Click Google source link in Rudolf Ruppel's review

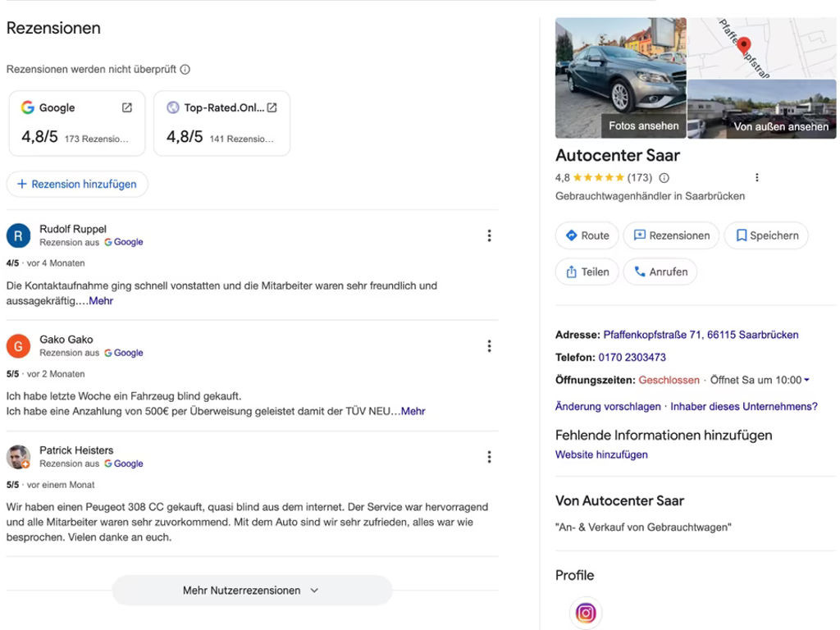click(124, 242)
